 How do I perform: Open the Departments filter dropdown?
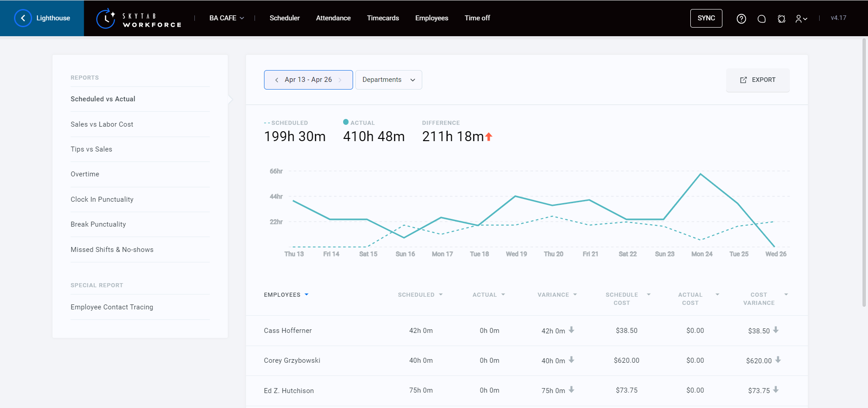[x=388, y=80]
